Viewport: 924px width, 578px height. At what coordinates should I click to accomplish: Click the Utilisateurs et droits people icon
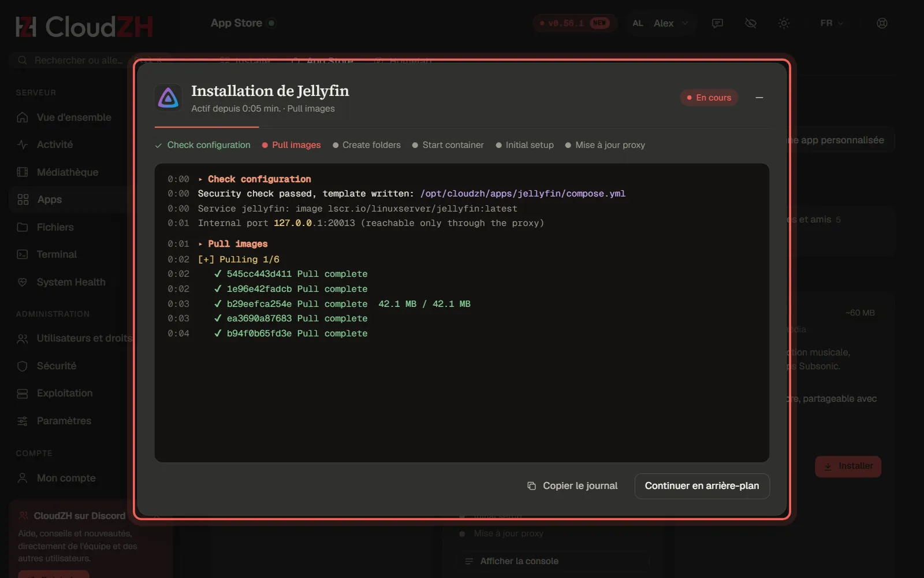(23, 339)
